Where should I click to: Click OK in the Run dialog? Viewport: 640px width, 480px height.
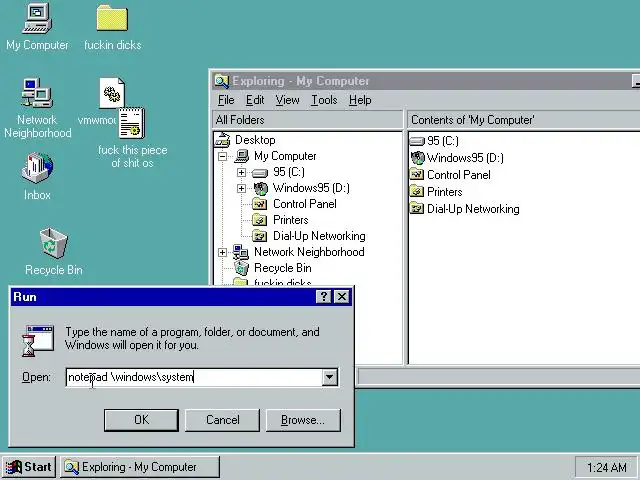pos(141,420)
